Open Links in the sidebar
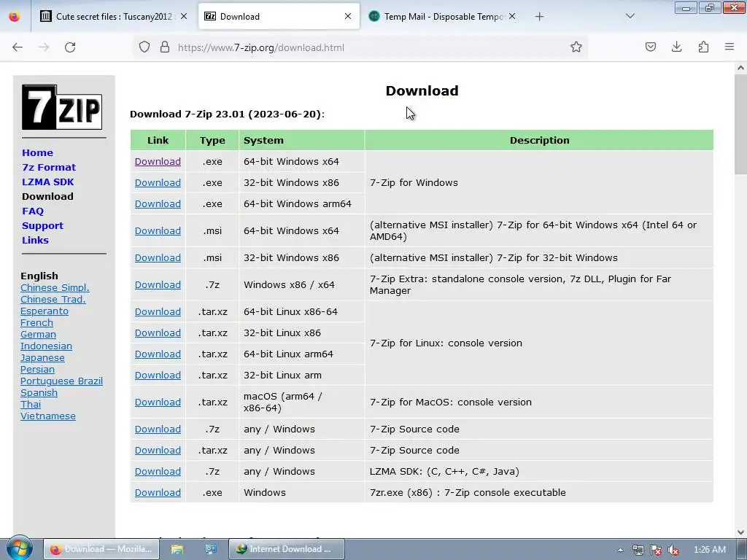The height and width of the screenshot is (560, 747). coord(35,241)
